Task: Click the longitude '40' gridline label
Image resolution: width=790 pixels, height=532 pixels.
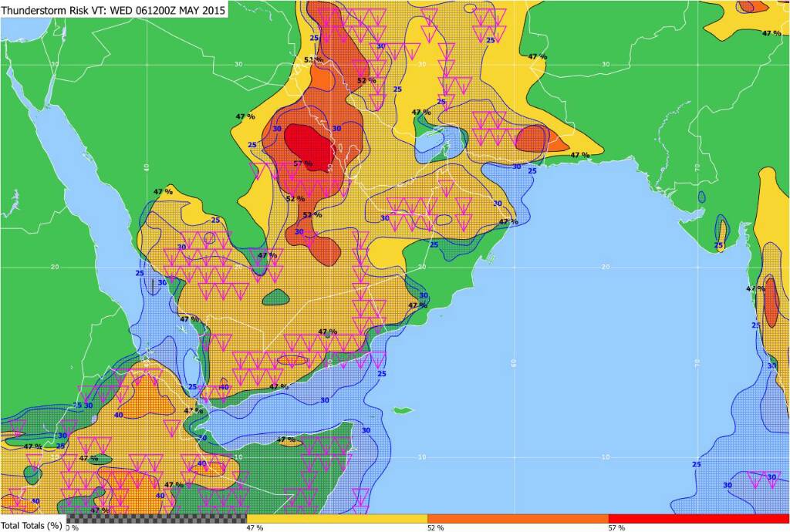Action: point(147,167)
